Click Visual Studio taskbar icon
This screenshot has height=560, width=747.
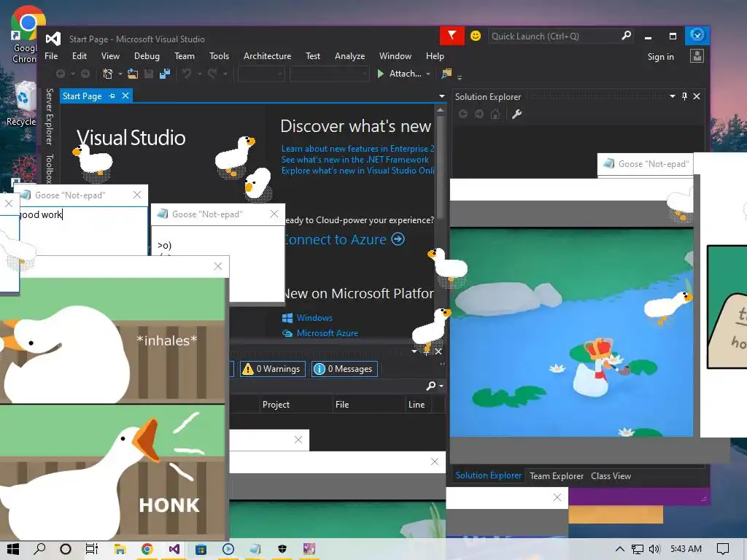coord(174,549)
